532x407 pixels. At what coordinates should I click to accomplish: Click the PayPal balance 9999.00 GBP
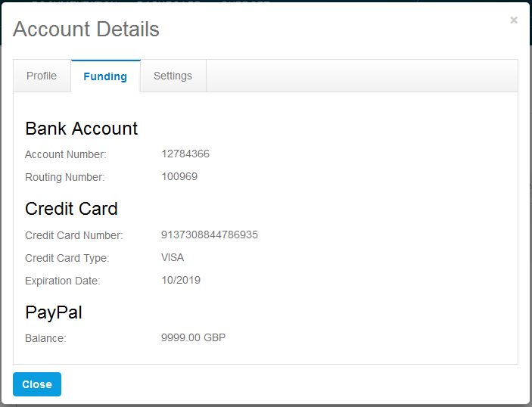193,337
